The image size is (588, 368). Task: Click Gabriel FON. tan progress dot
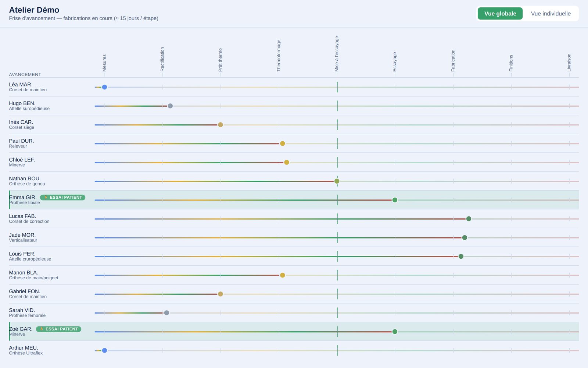coord(220,294)
